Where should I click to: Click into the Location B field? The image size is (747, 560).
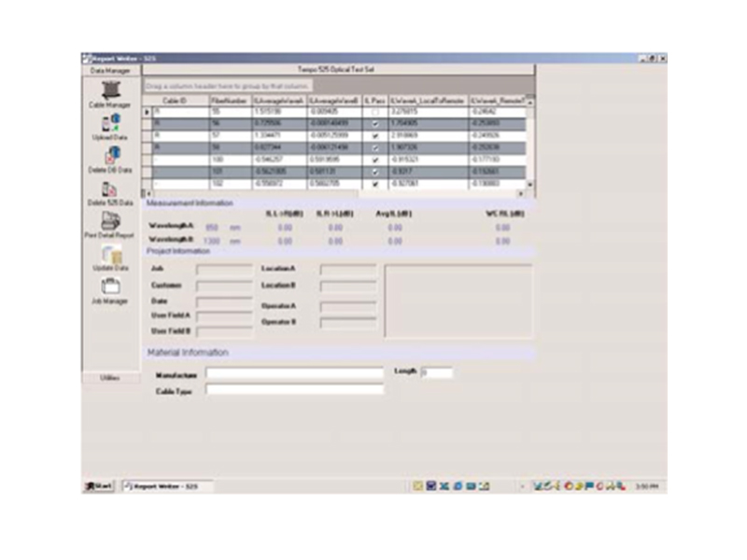[x=348, y=286]
